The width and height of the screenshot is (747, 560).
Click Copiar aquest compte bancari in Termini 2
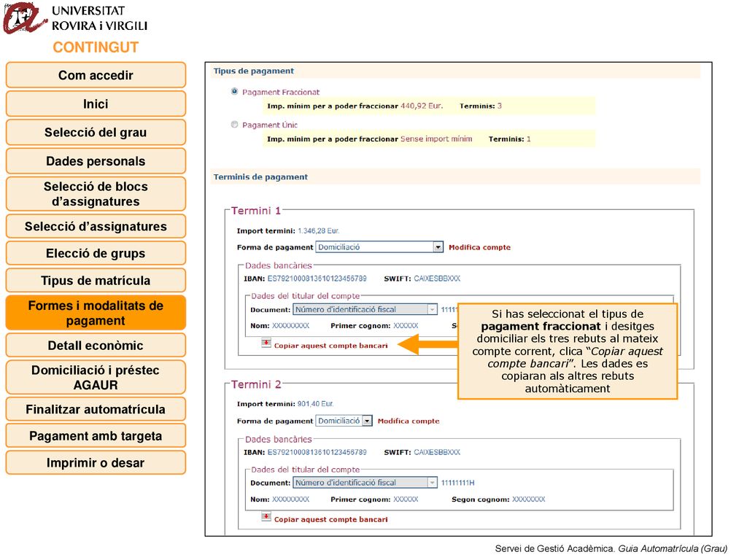coord(330,519)
